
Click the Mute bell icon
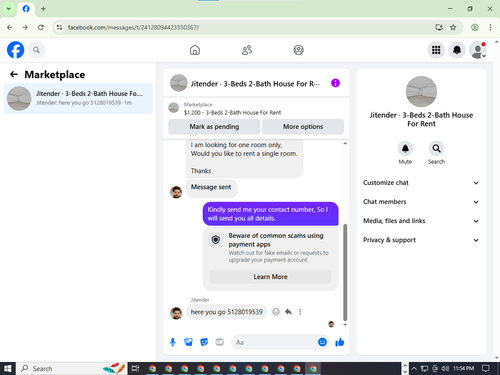tap(405, 149)
